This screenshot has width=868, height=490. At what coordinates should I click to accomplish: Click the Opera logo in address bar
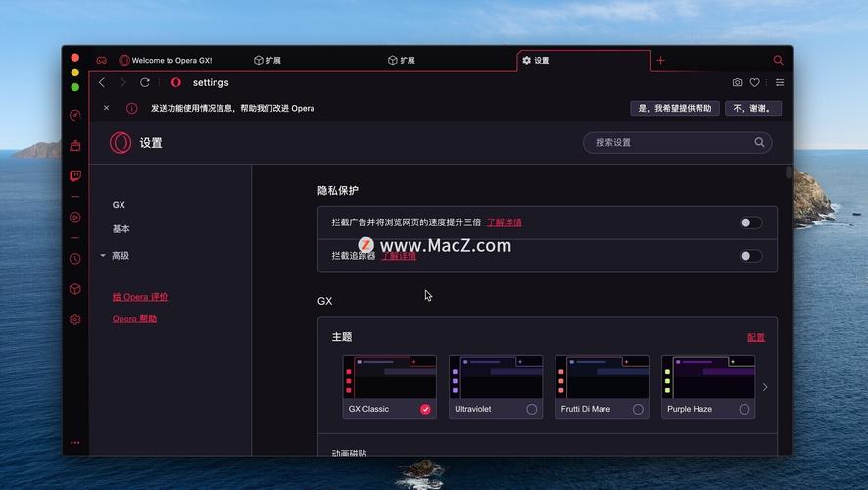(176, 82)
